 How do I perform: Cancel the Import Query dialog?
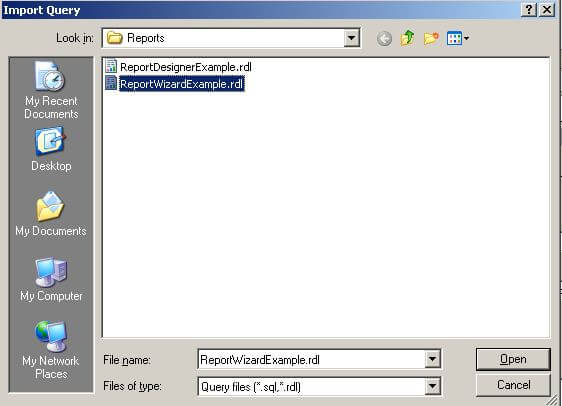click(x=513, y=385)
